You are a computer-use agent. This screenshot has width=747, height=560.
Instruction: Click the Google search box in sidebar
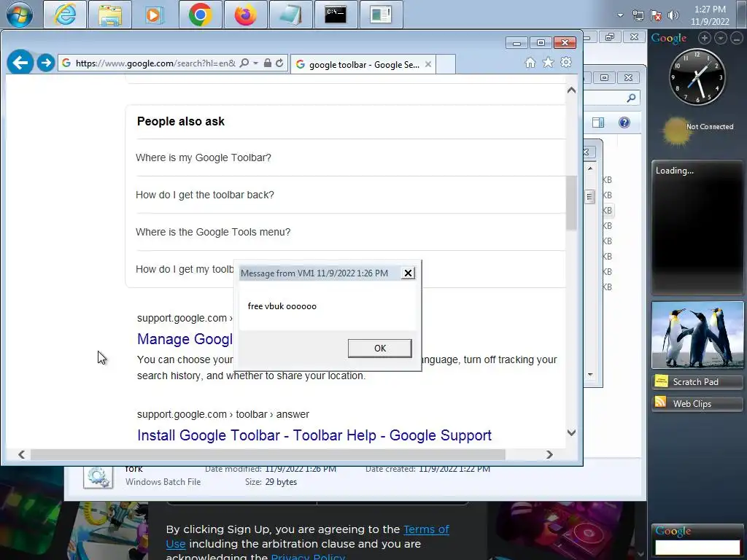click(x=697, y=547)
